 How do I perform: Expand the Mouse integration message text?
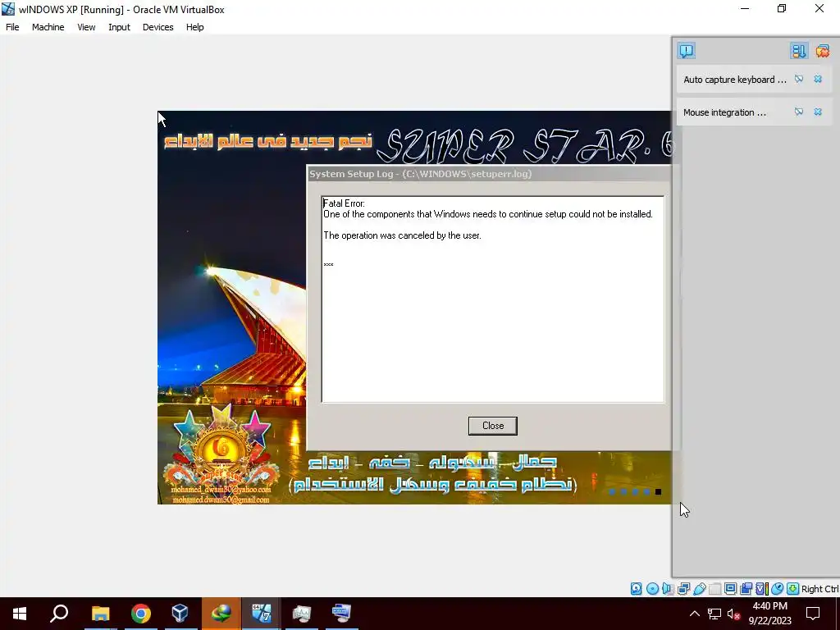click(x=724, y=112)
